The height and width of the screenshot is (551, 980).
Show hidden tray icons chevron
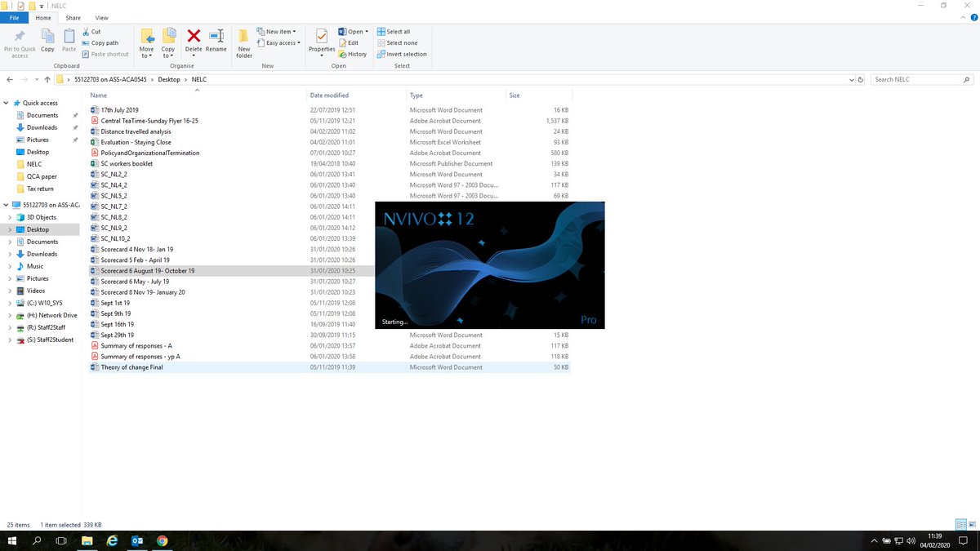click(x=875, y=540)
